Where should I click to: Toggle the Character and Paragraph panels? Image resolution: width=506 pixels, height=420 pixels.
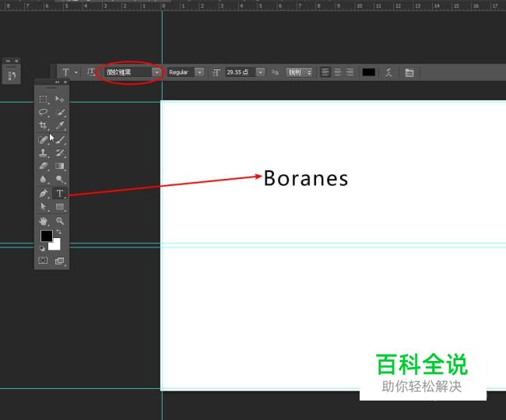(409, 72)
